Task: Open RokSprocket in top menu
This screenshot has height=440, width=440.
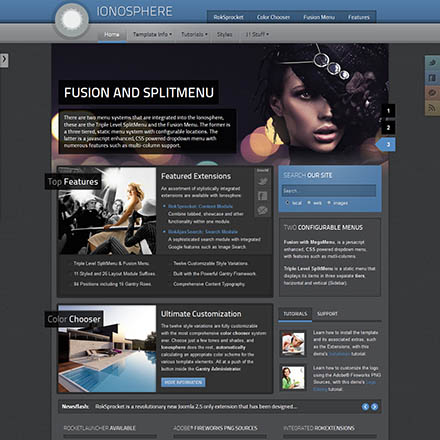Action: [x=228, y=17]
